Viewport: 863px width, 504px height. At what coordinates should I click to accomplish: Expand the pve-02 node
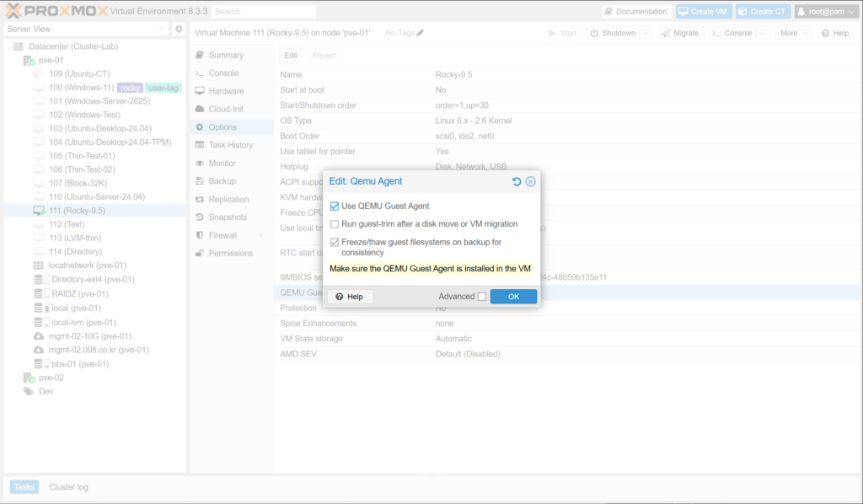(19, 378)
